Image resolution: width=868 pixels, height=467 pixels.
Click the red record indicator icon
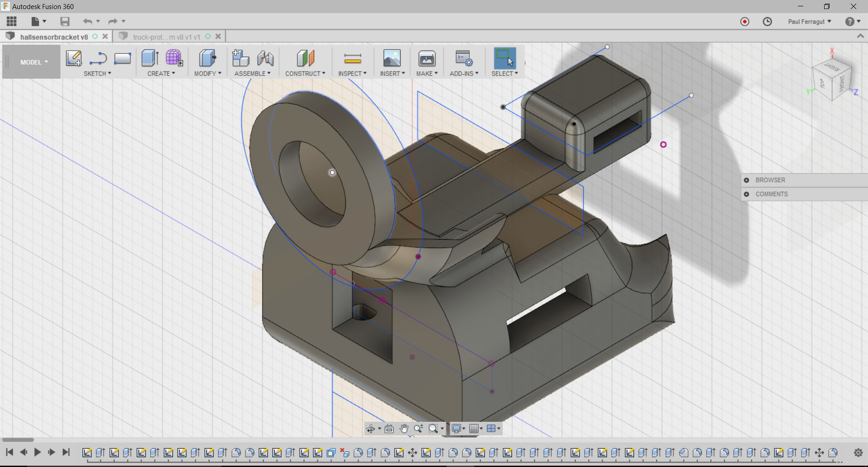click(745, 22)
